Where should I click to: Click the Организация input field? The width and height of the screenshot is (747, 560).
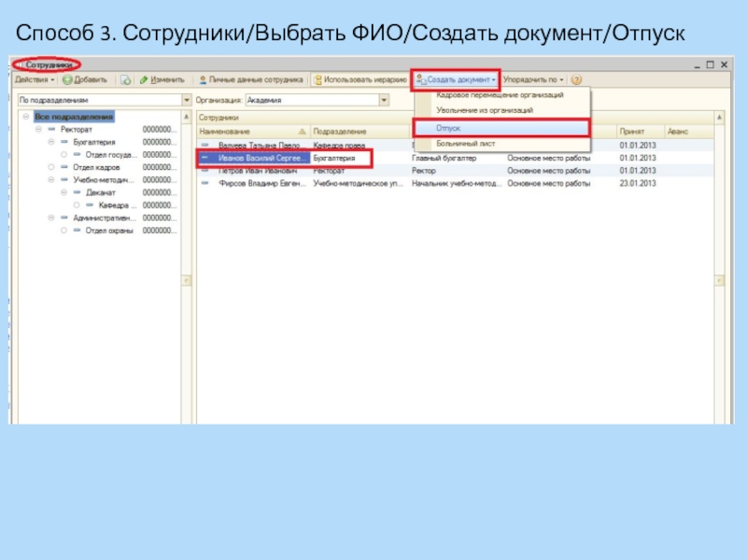pyautogui.click(x=311, y=100)
